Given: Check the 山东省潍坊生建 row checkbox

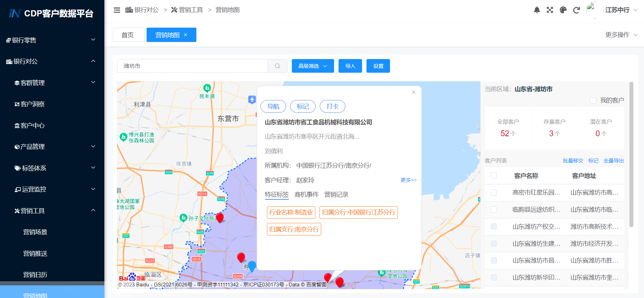Looking at the screenshot, I should coord(494,244).
